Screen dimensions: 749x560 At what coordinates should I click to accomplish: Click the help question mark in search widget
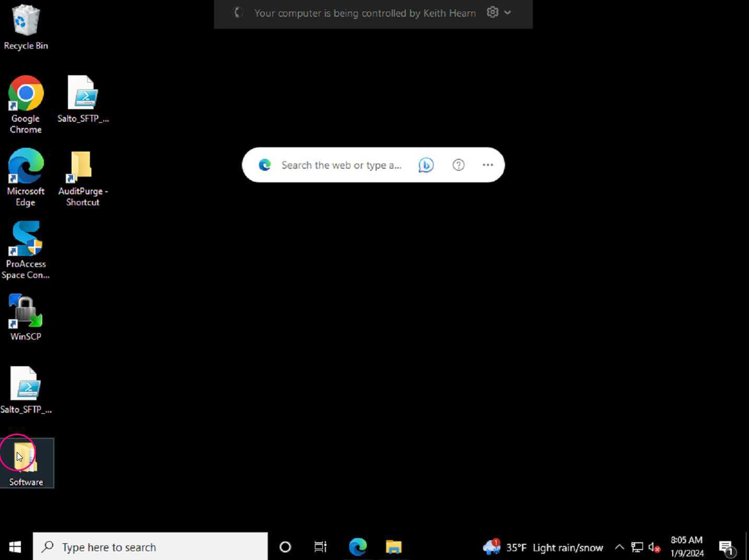tap(458, 165)
